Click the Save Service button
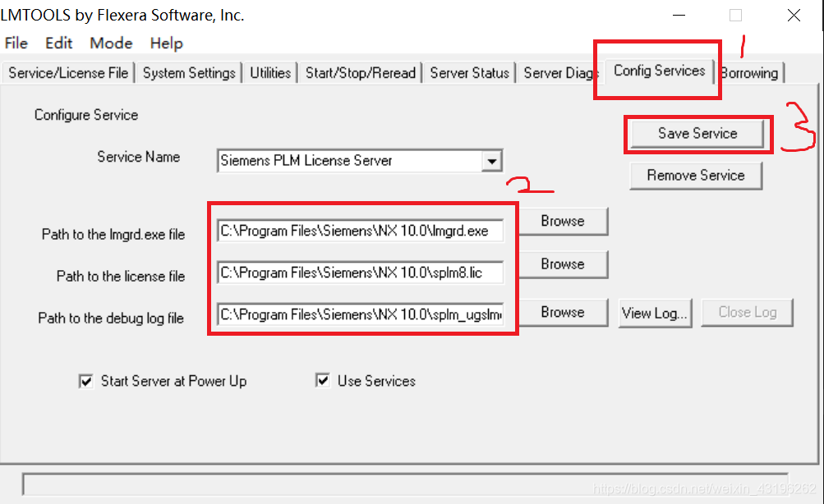Image resolution: width=824 pixels, height=504 pixels. [697, 134]
